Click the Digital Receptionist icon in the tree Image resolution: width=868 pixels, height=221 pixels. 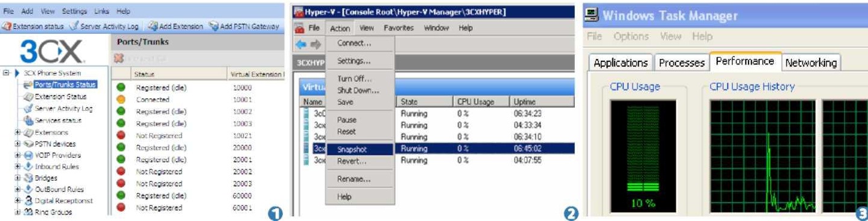[28, 201]
